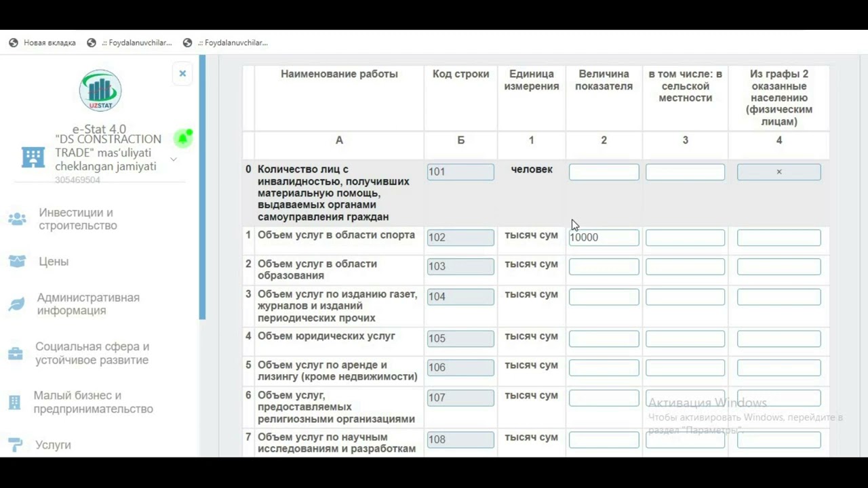Click the UZSTAT logo
Image resolution: width=868 pixels, height=488 pixels.
(x=100, y=90)
